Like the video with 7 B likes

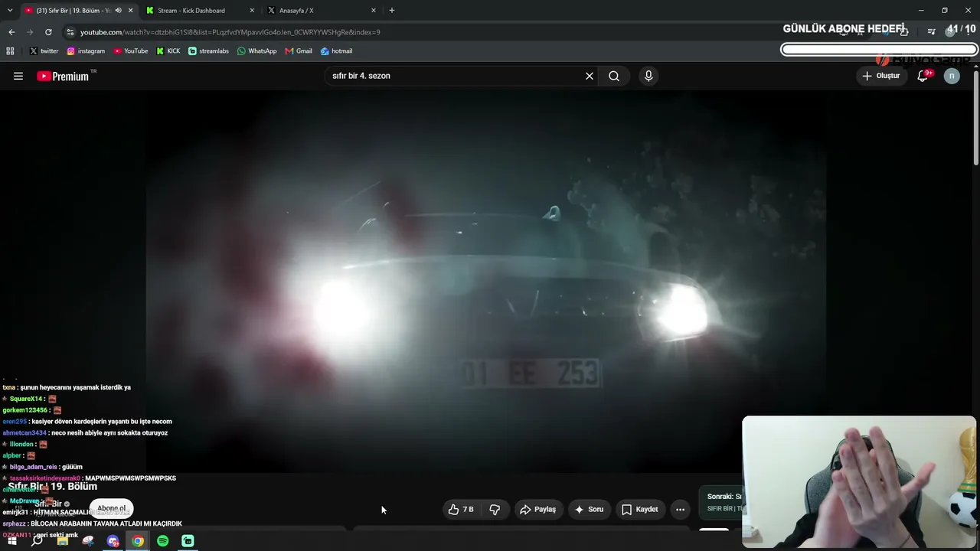(x=461, y=509)
